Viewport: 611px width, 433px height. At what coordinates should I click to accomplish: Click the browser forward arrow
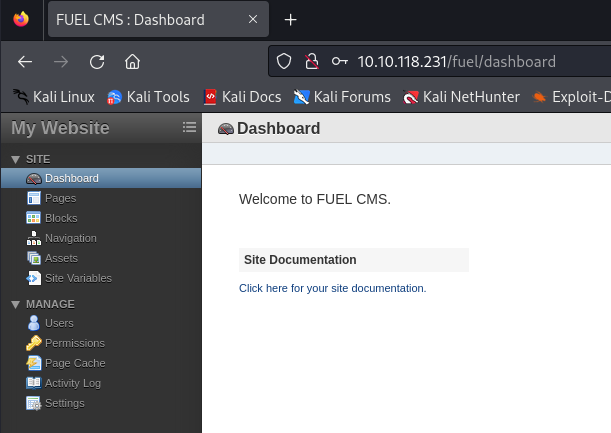tap(61, 62)
